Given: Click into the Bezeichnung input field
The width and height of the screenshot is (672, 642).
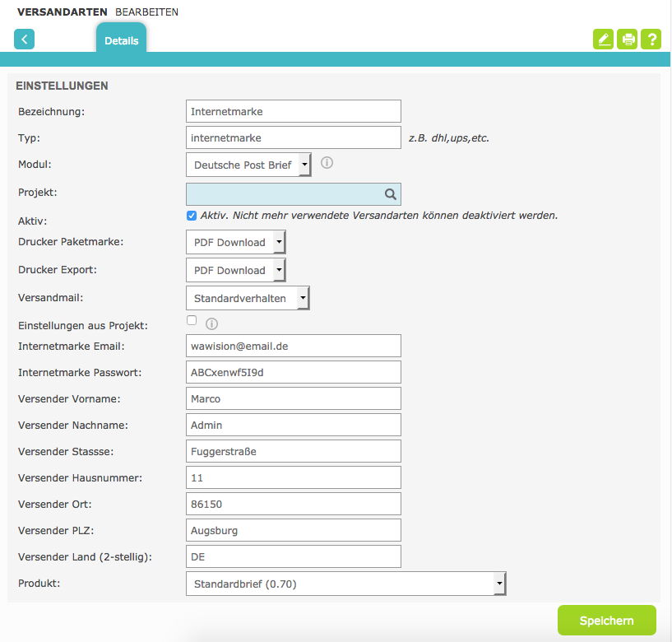Looking at the screenshot, I should pos(294,111).
